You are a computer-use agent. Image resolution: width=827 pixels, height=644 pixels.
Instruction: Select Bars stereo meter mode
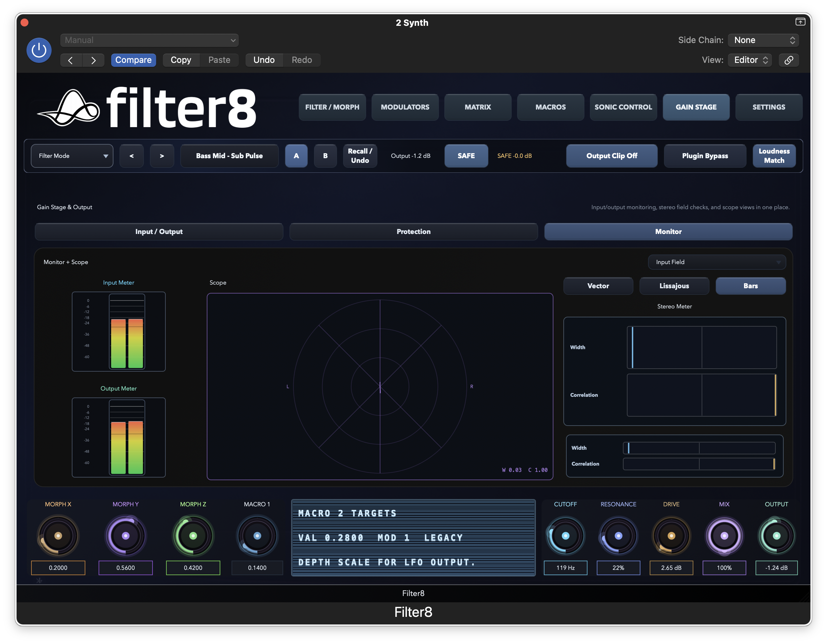(751, 286)
